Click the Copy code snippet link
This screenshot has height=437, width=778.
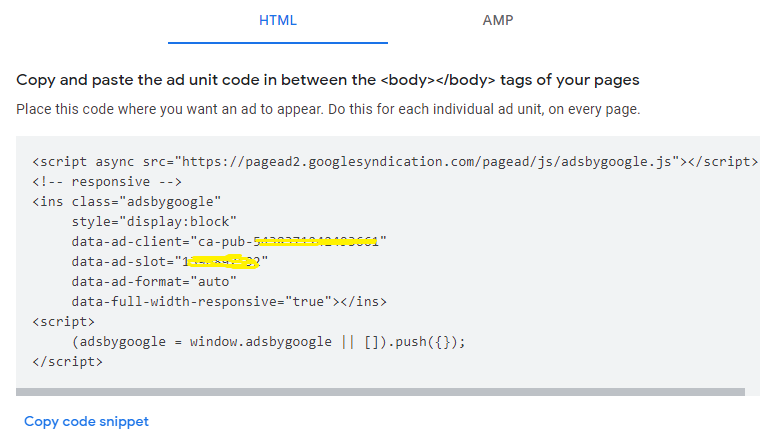pyautogui.click(x=86, y=421)
